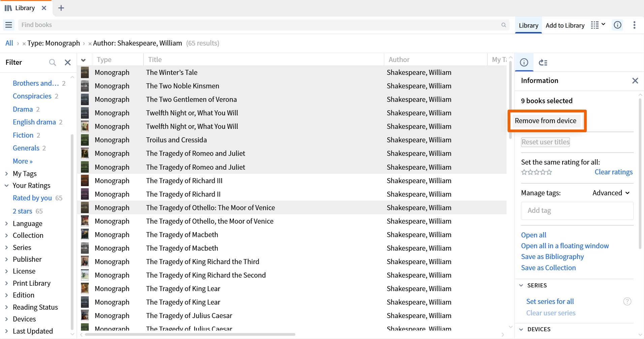Click Remove from device button

coord(546,121)
